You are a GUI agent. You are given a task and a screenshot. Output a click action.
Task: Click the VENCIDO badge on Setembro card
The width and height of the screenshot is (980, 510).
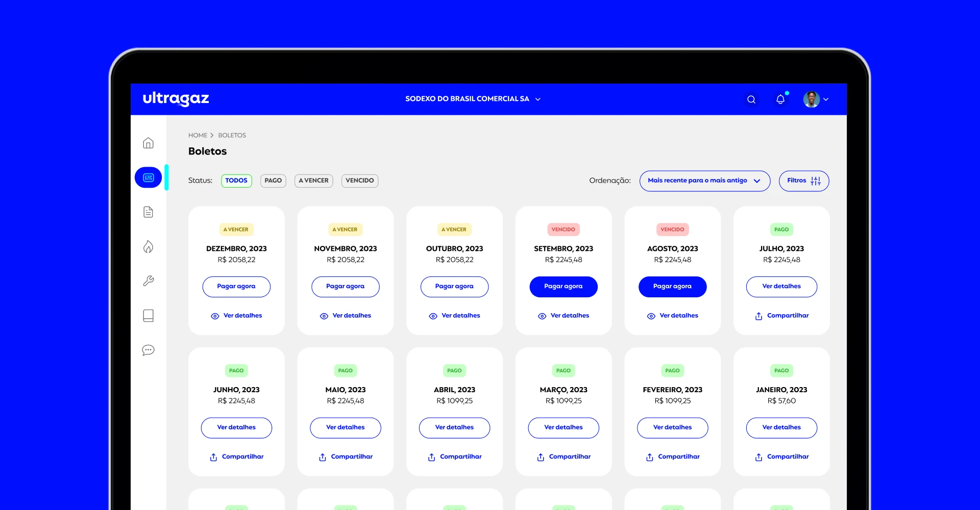coord(563,229)
